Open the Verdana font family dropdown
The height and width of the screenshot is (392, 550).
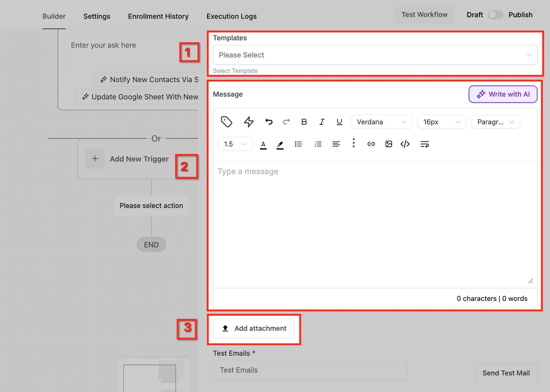coord(382,122)
